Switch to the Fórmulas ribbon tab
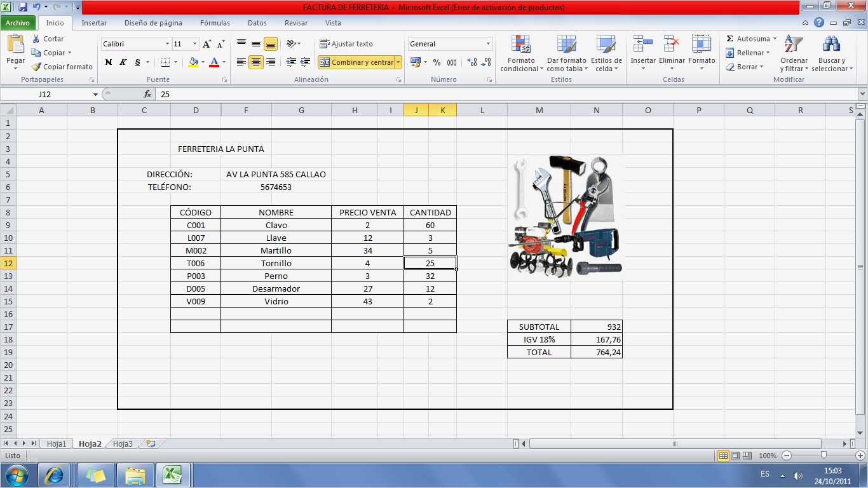 pos(215,23)
